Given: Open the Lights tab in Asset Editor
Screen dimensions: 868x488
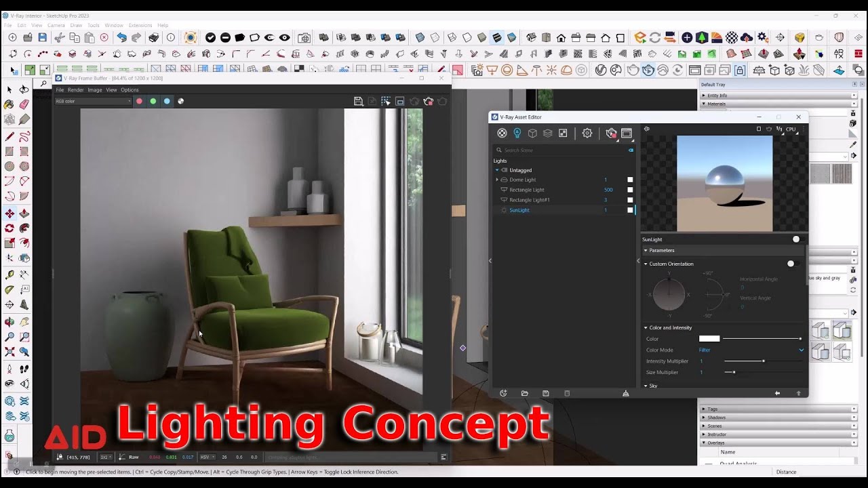Looking at the screenshot, I should click(x=517, y=134).
